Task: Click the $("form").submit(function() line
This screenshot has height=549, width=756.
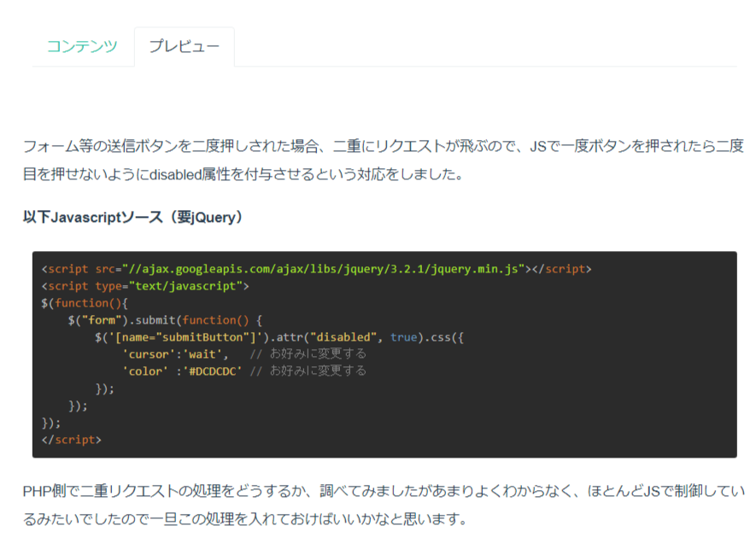Action: pyautogui.click(x=165, y=320)
